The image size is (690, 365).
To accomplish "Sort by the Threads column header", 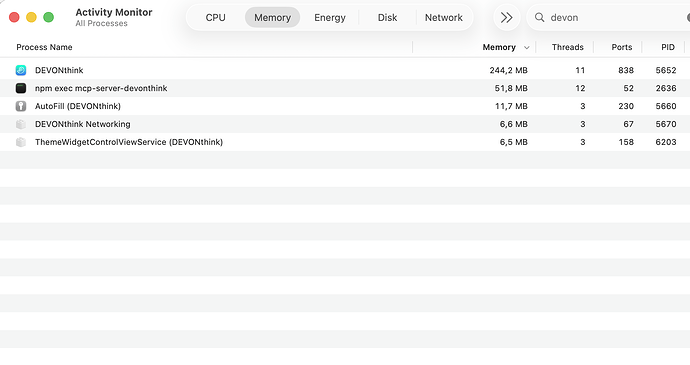I will coord(568,47).
